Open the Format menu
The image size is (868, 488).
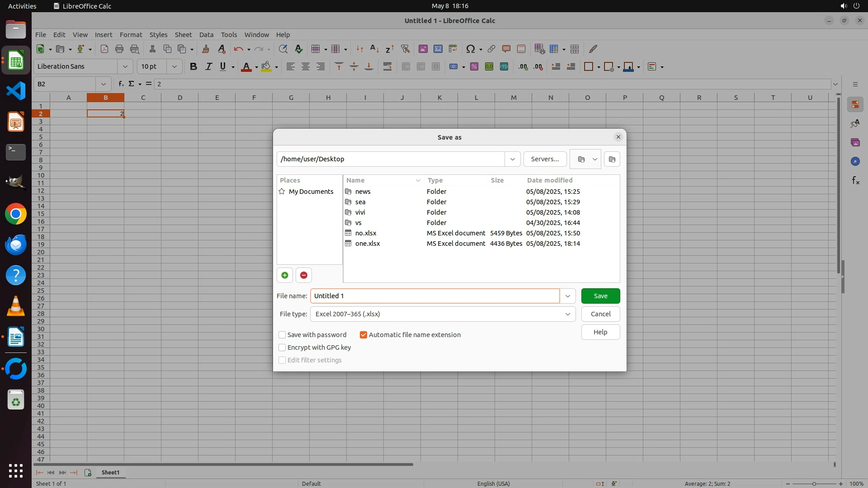131,35
